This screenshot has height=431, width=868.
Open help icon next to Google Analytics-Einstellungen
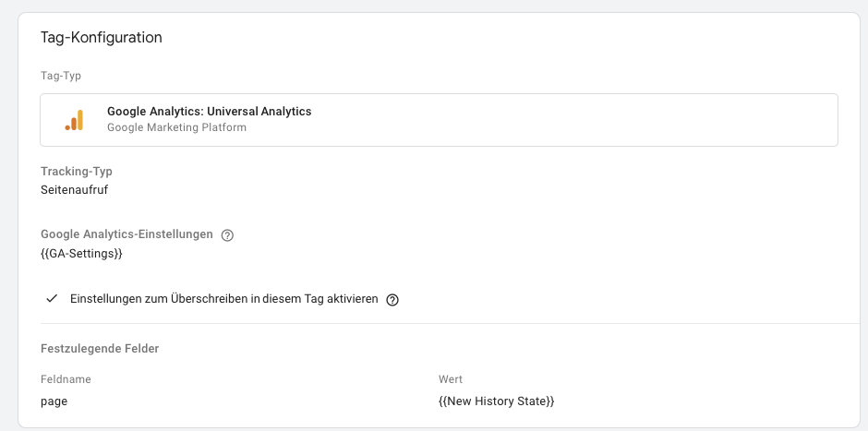point(227,235)
